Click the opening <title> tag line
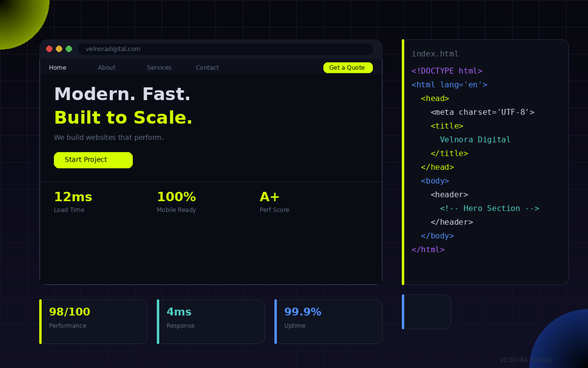 (x=447, y=126)
